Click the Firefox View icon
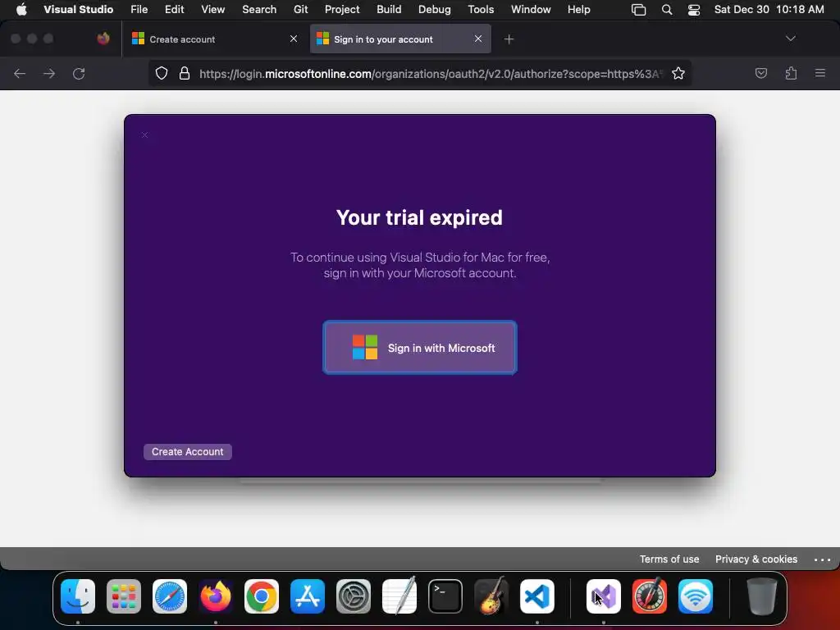 tap(103, 39)
